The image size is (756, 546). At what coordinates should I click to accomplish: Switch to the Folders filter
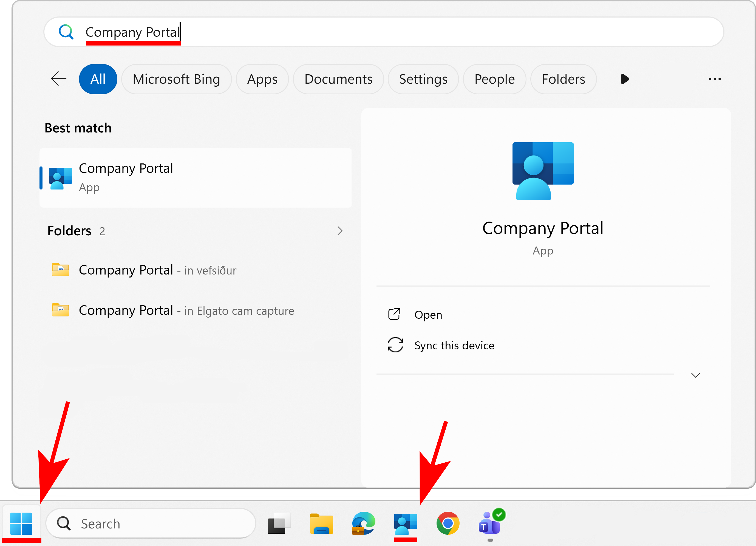click(563, 79)
